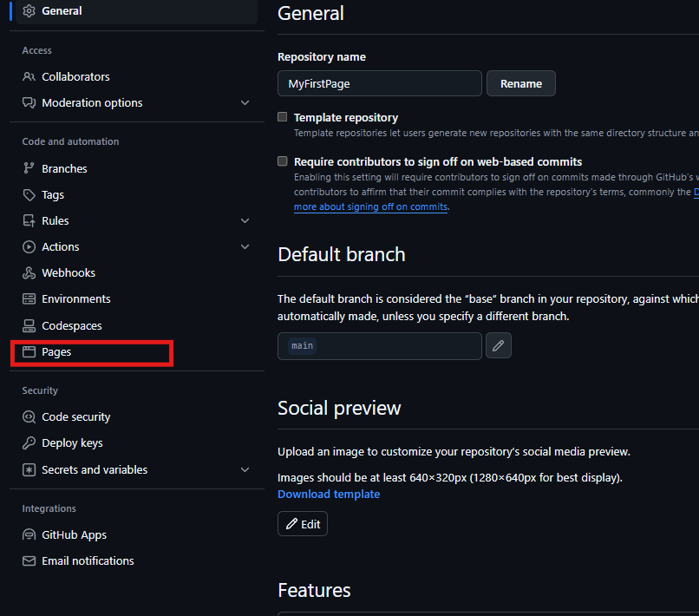
Task: Click the Webhooks icon
Action: [29, 272]
